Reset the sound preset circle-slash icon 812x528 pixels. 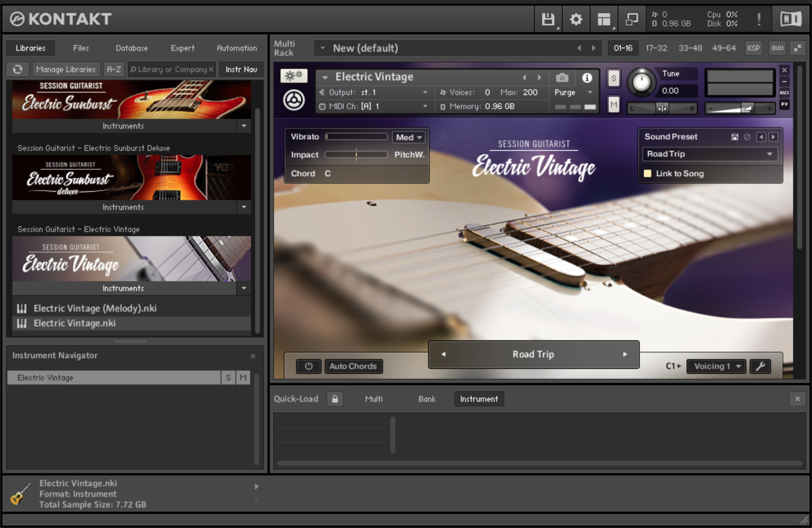click(747, 137)
